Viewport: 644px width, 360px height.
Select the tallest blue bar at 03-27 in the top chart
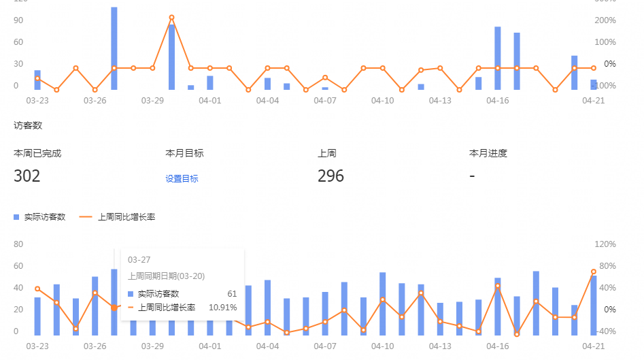(114, 48)
